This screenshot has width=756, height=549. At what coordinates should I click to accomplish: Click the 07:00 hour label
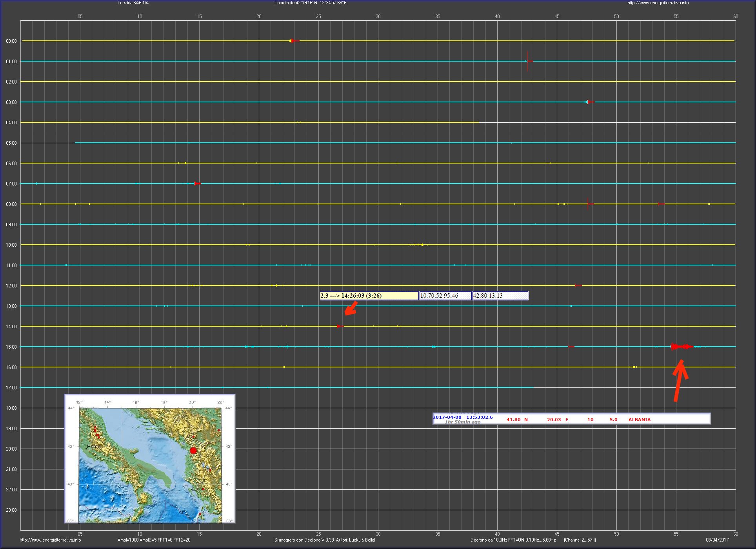tap(11, 184)
